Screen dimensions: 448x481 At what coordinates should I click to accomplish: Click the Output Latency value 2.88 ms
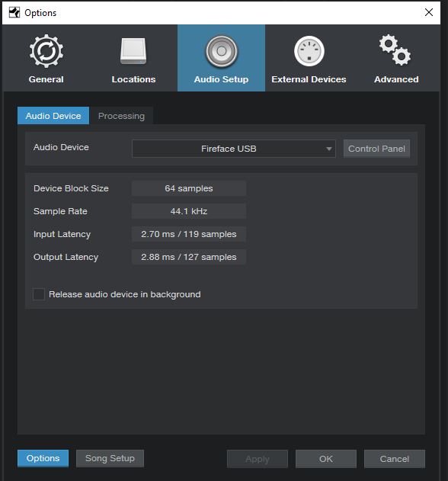coord(189,257)
